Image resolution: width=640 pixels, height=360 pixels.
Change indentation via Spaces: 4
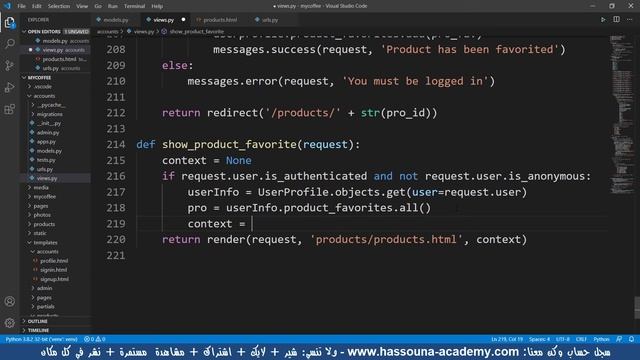(539, 339)
